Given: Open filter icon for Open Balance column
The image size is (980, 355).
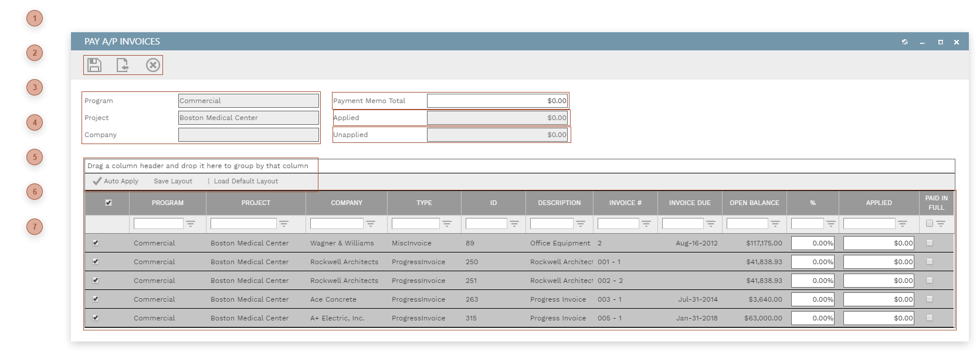Looking at the screenshot, I should click(x=775, y=224).
